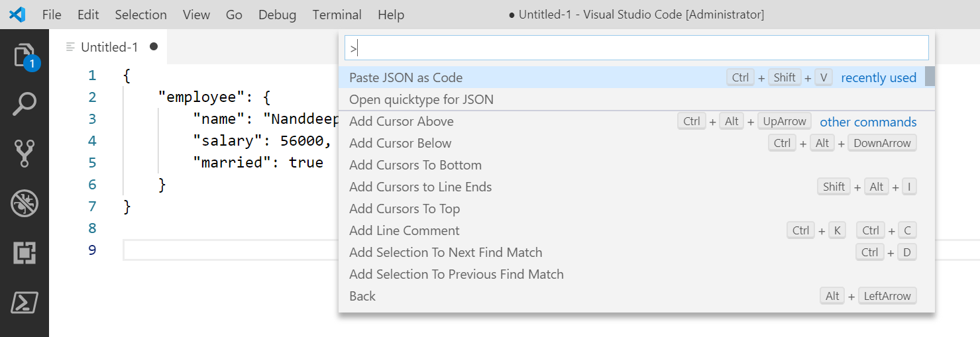Choose Add Selection To Next Find Match
This screenshot has width=980, height=337.
[446, 252]
